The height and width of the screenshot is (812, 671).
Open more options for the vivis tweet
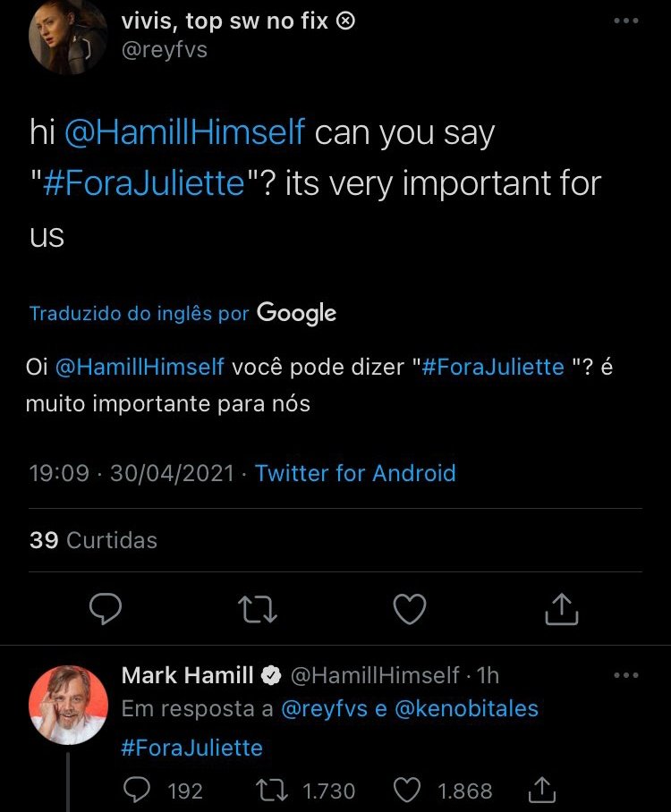coord(626,21)
